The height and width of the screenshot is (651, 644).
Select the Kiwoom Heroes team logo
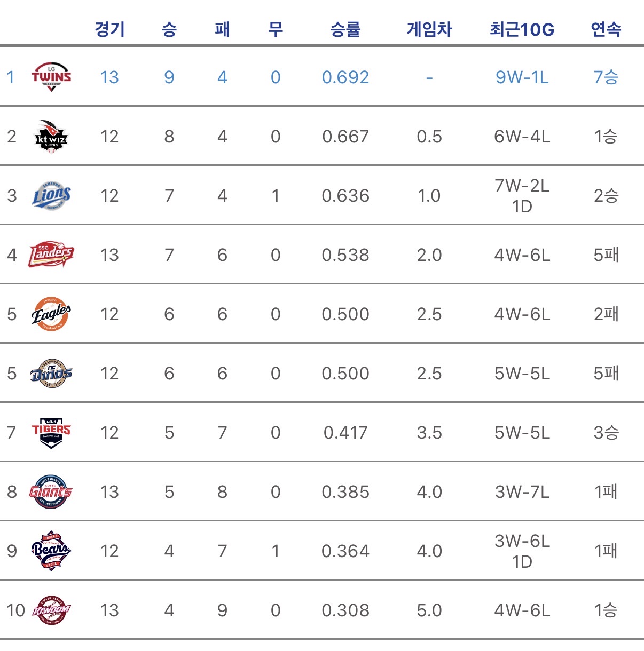51,610
